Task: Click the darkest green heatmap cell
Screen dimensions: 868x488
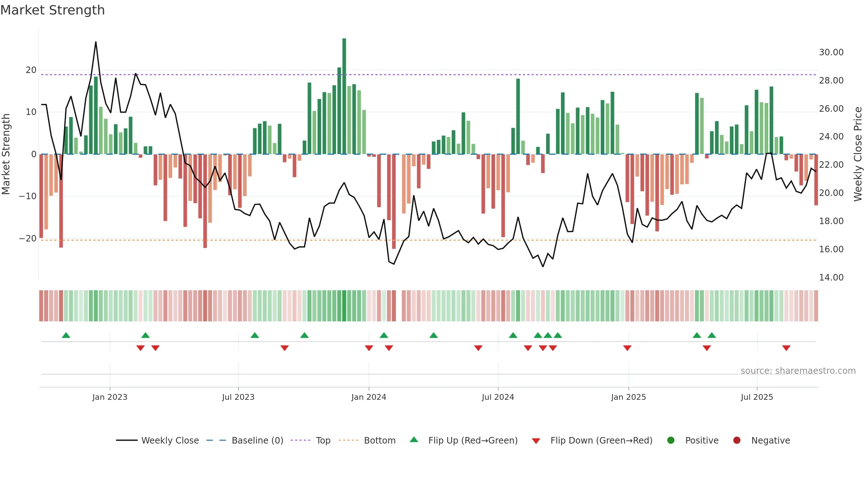Action: coord(344,306)
